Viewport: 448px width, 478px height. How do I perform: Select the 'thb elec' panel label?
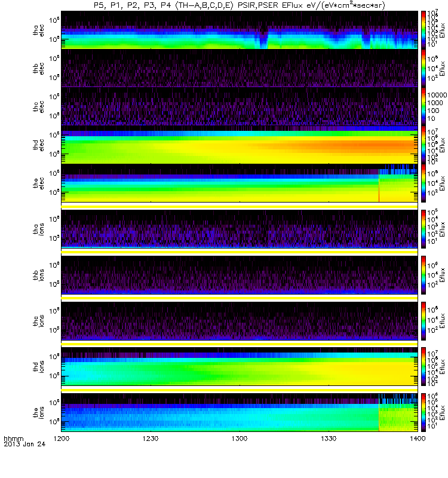click(38, 68)
